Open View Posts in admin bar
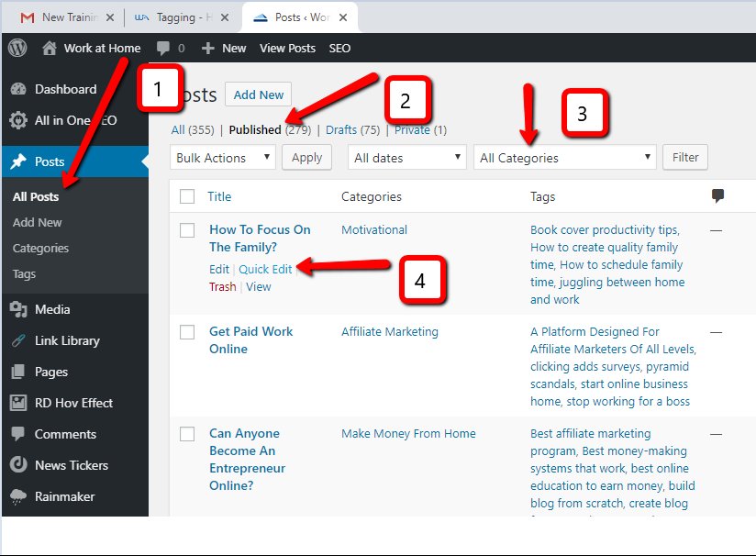756x556 pixels. click(287, 49)
